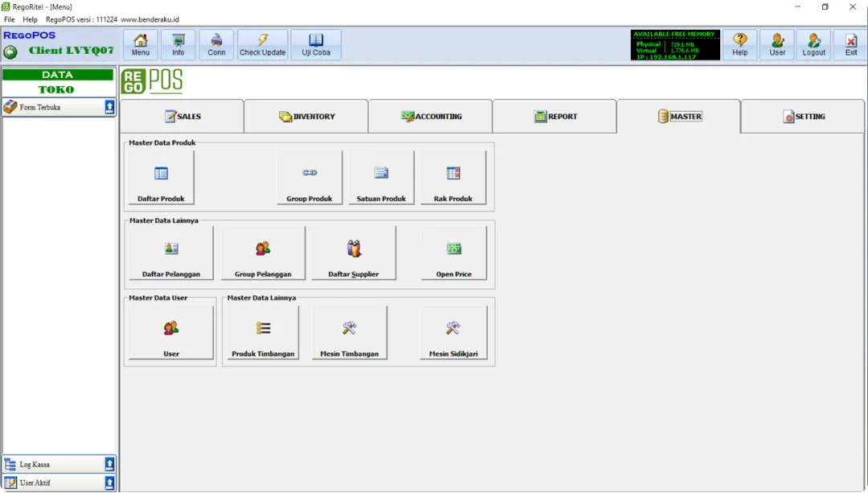
Task: Click the Satuan Produk icon
Action: 381,178
